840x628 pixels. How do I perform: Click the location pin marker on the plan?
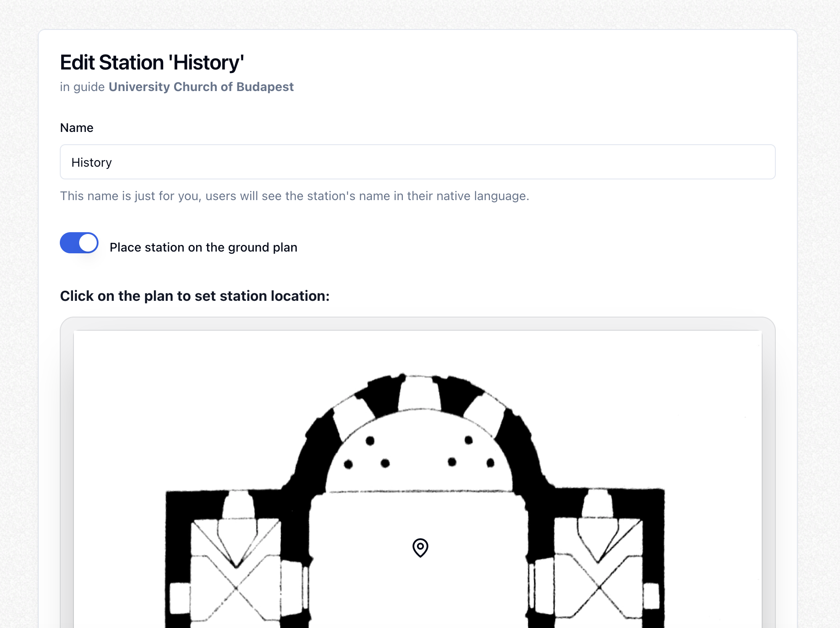click(420, 548)
